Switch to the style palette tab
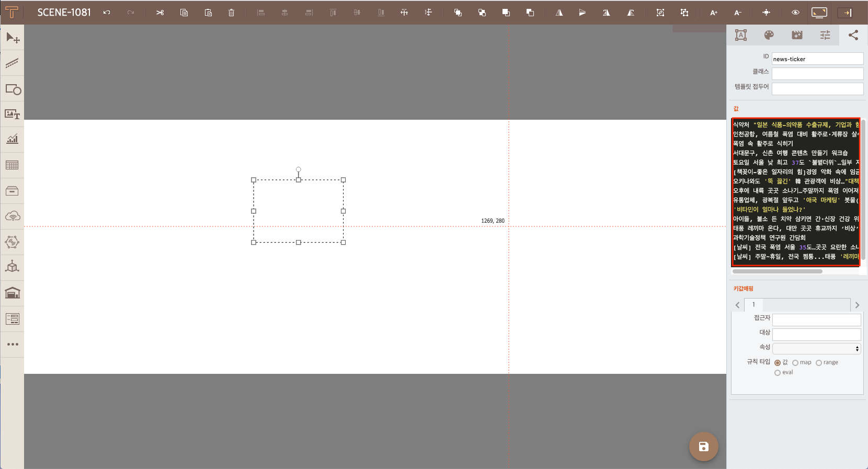This screenshot has height=469, width=868. [x=769, y=35]
